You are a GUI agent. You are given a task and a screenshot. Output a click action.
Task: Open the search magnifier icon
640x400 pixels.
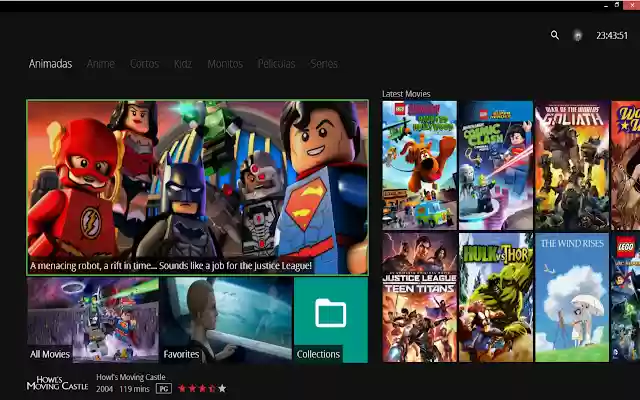click(x=555, y=36)
